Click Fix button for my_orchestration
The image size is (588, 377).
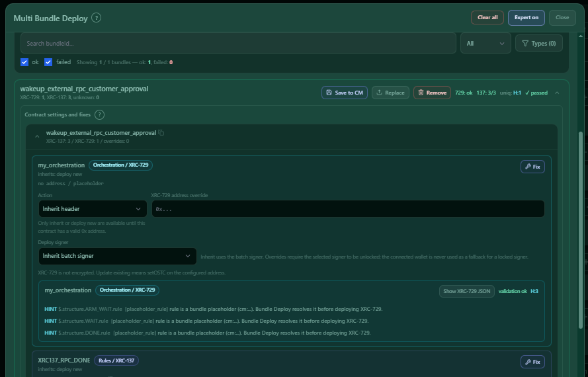point(532,167)
